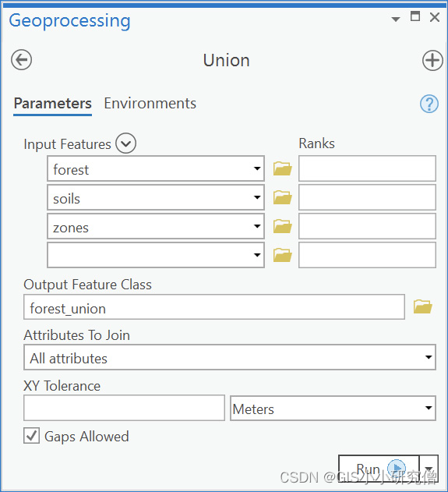Open the soils input dropdown
This screenshot has width=448, height=492.
click(x=257, y=197)
